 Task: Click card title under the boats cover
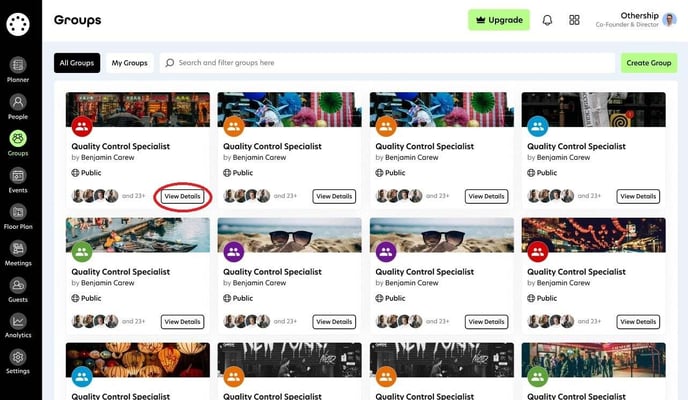pyautogui.click(x=121, y=271)
